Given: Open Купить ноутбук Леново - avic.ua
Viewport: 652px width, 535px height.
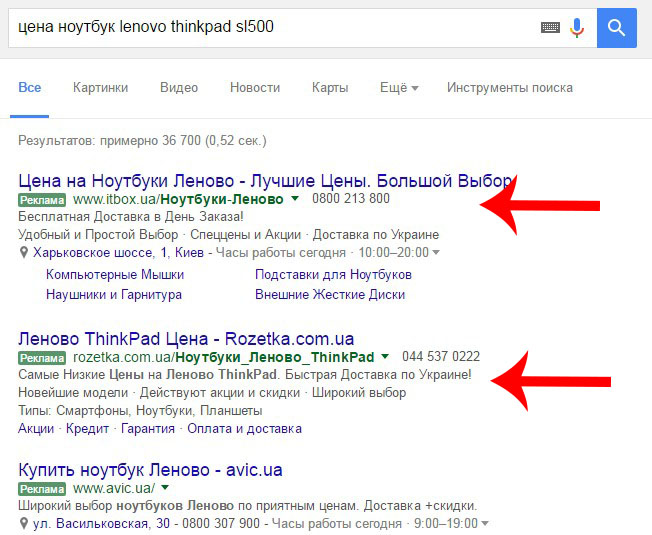Looking at the screenshot, I should pos(151,470).
